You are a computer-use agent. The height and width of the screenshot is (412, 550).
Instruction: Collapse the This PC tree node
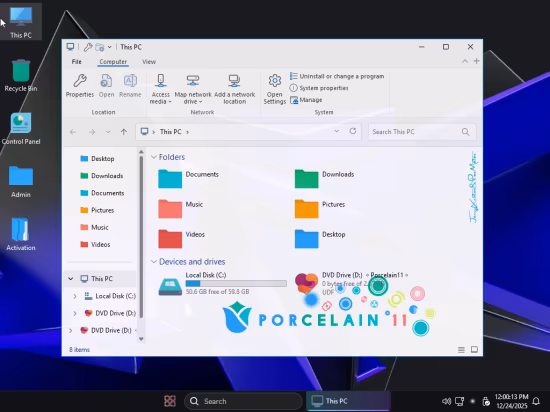[71, 279]
